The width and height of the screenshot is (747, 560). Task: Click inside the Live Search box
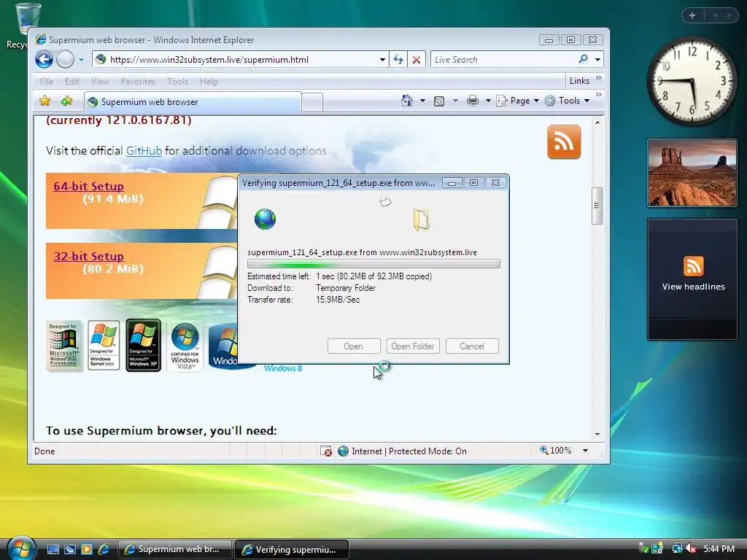[x=503, y=60]
